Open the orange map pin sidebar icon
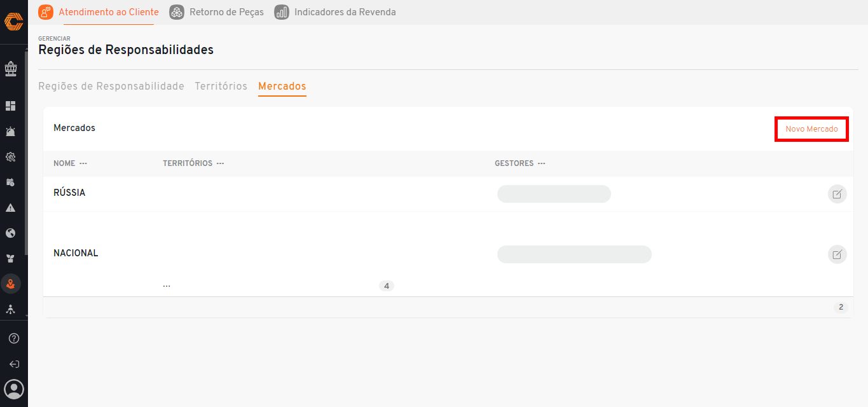Viewport: 868px width, 407px height. click(x=11, y=284)
